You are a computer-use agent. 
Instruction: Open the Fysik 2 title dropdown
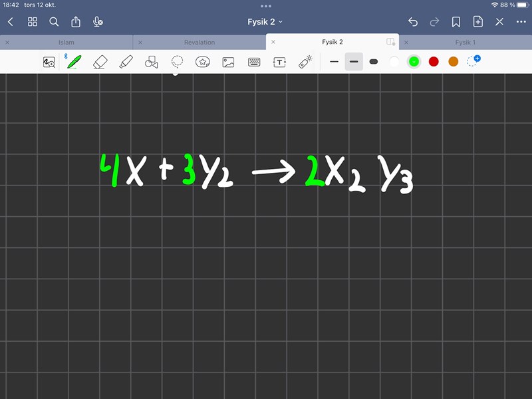(x=265, y=22)
